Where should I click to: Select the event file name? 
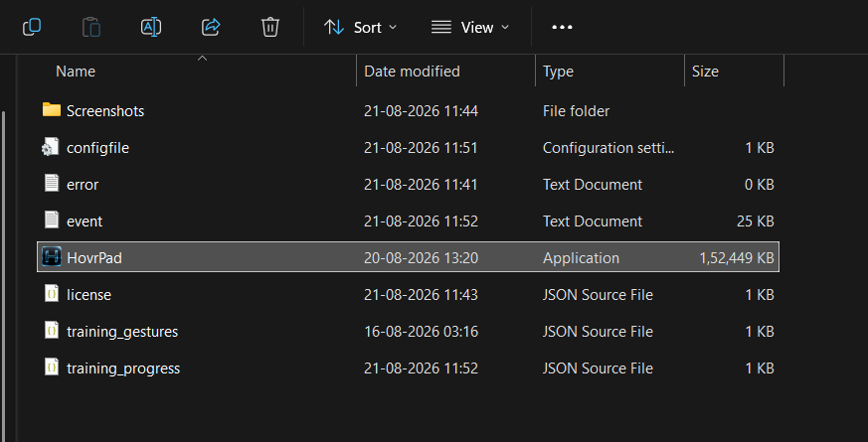(85, 221)
